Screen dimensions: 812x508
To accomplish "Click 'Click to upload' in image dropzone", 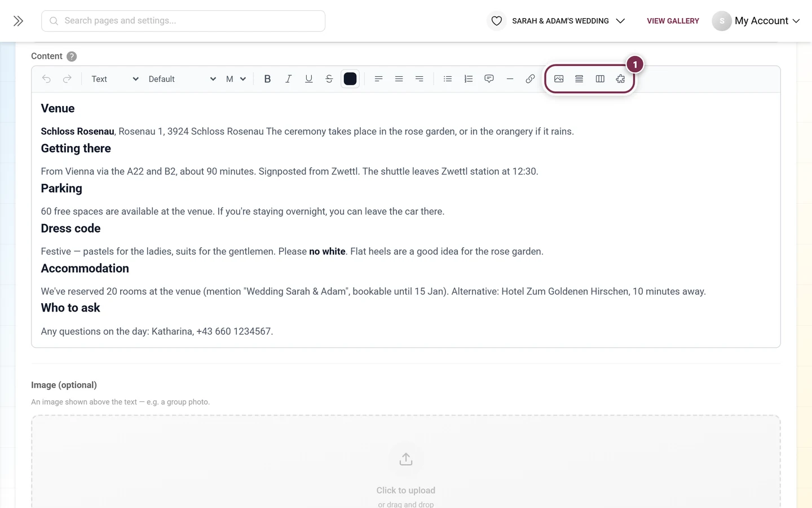I will point(406,491).
